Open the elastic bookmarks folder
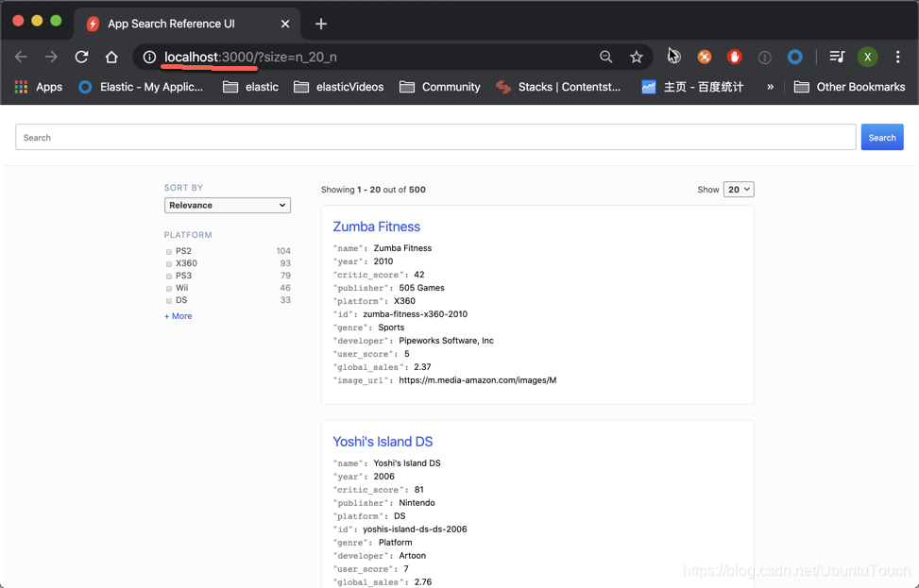Viewport: 919px width, 588px height. pyautogui.click(x=251, y=87)
